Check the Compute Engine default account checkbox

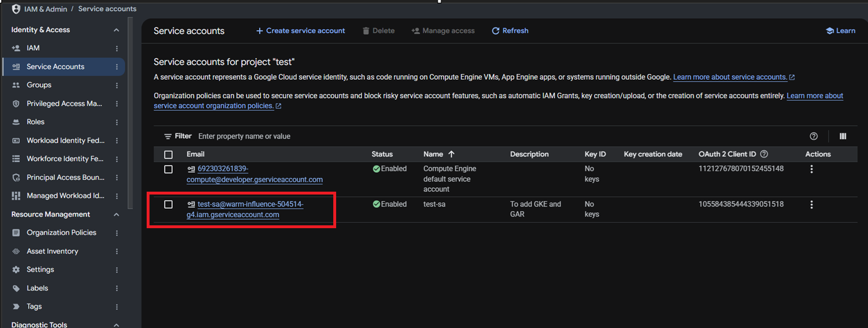(x=168, y=169)
